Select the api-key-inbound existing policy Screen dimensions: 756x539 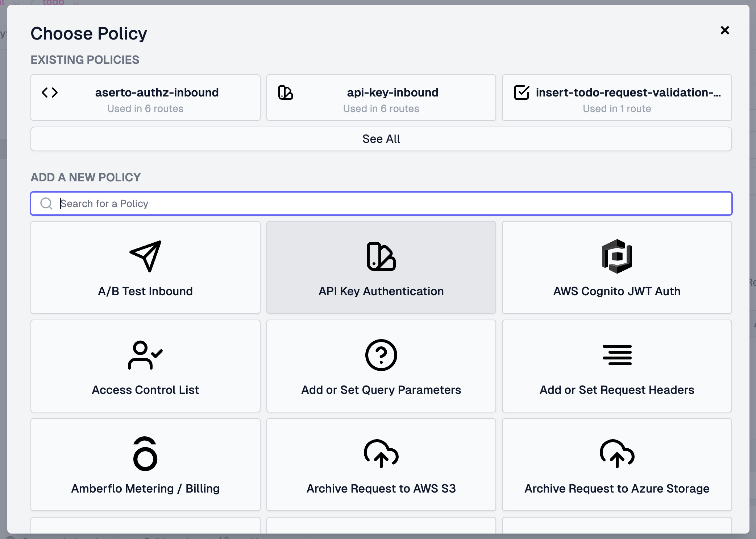tap(381, 98)
